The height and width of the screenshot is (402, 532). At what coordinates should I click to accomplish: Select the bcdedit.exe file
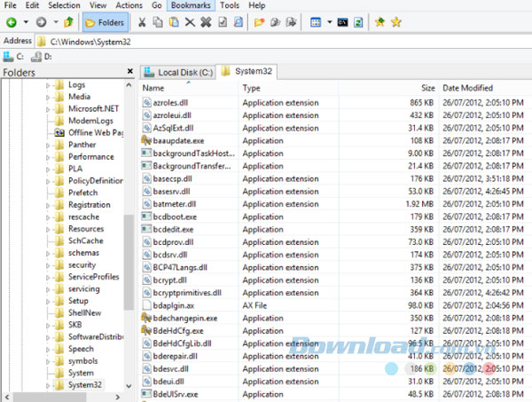pyautogui.click(x=173, y=229)
